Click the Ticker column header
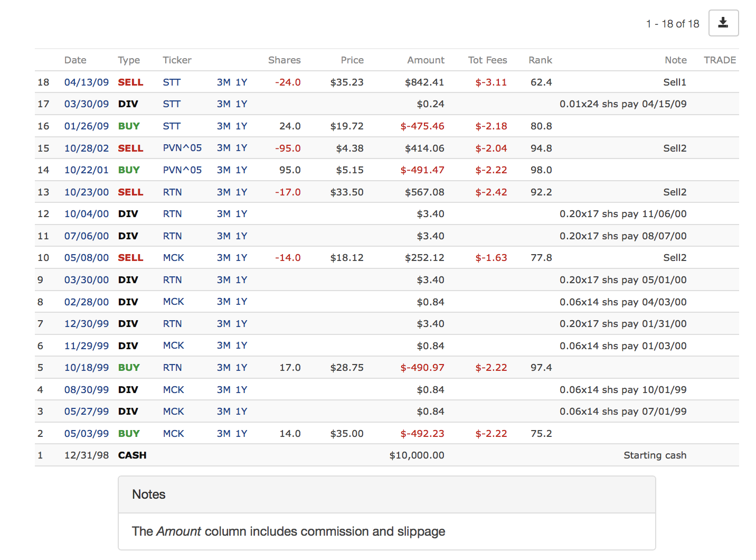Screen dimensions: 756x560 tap(177, 60)
